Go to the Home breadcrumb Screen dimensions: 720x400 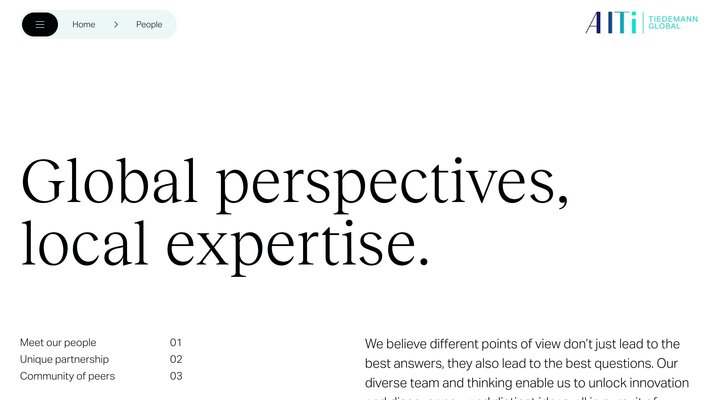84,25
